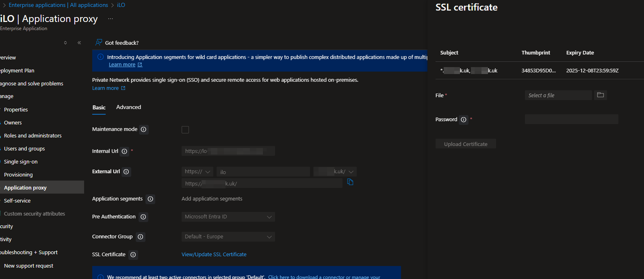The image size is (644, 279).
Task: Click the info icon in the banner notification
Action: tap(100, 57)
